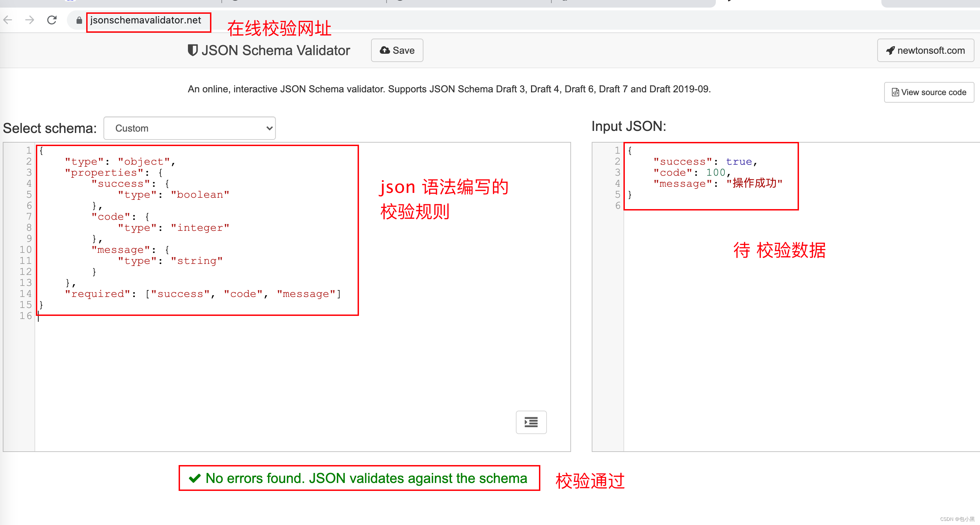Screen dimensions: 980x525
Task: Click the rocket icon on newtonsoft.com button
Action: [890, 51]
